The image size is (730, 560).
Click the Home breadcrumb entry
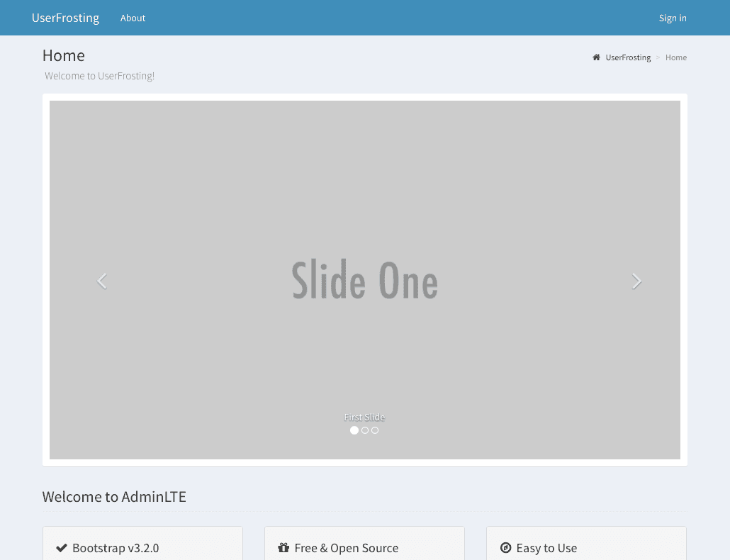pyautogui.click(x=675, y=57)
